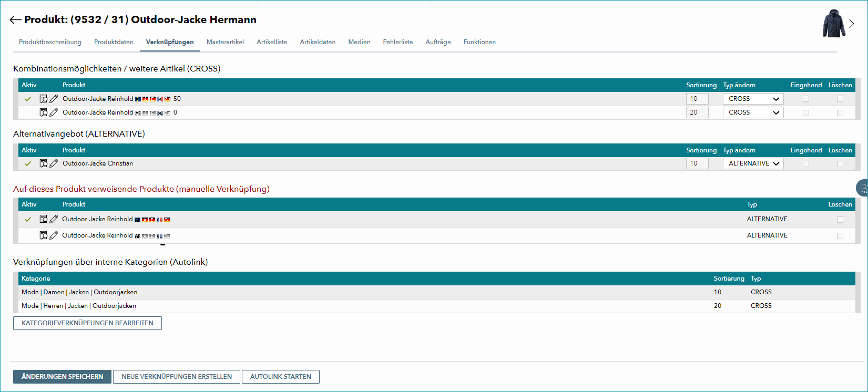Click Sortierung field containing 20 for Reinhold 0
The width and height of the screenshot is (868, 392).
click(x=697, y=112)
